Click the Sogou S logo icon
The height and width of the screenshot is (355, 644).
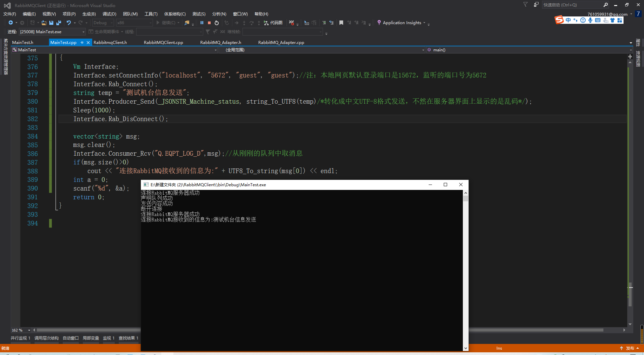[559, 20]
